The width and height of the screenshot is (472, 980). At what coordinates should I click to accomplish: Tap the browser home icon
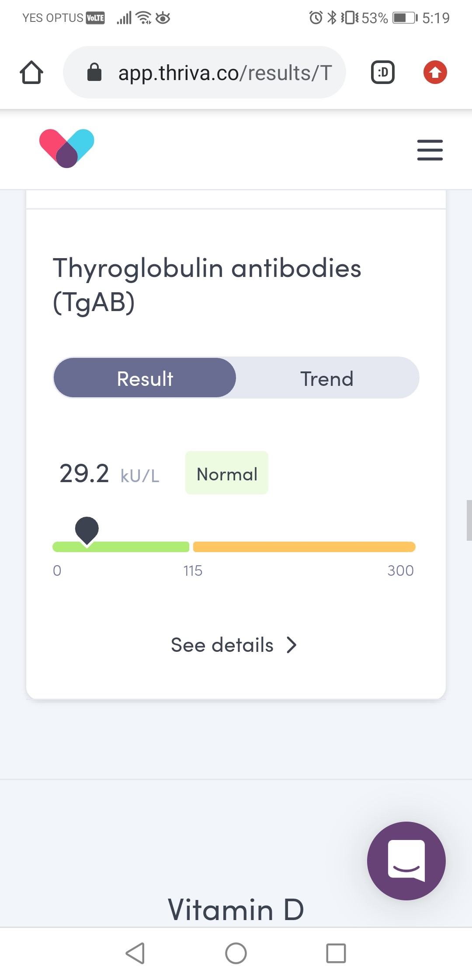click(x=31, y=72)
